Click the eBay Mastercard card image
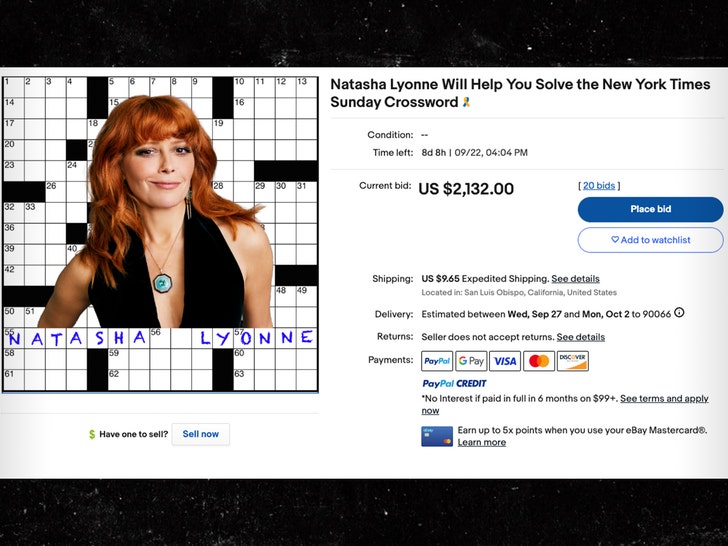The width and height of the screenshot is (728, 546). [x=437, y=435]
